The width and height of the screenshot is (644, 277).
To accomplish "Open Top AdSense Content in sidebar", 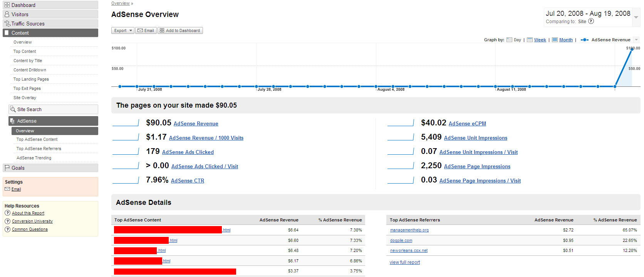I will 37,139.
